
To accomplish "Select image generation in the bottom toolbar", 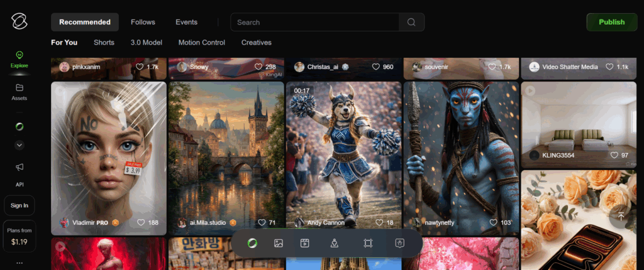I will pos(277,243).
